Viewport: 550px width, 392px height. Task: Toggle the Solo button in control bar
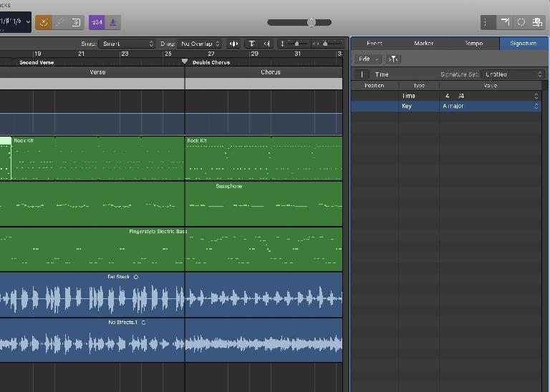pos(76,22)
